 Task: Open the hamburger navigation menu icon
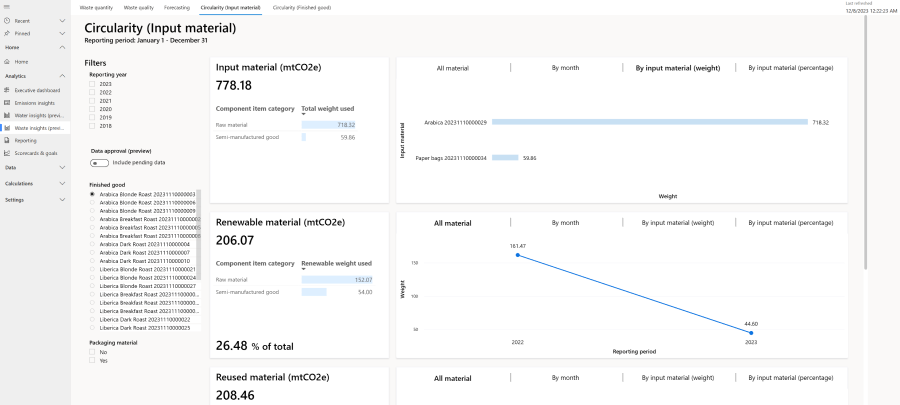[7, 7]
